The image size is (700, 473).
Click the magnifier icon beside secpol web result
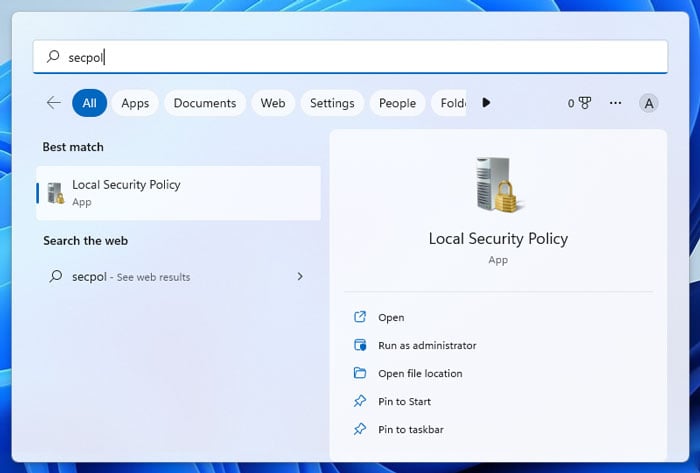56,276
